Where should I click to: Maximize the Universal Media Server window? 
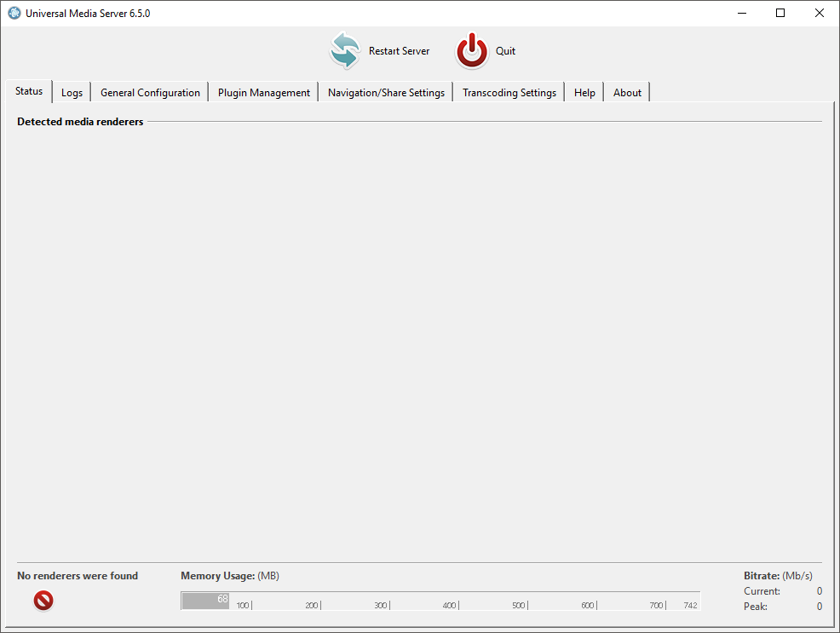coord(780,13)
